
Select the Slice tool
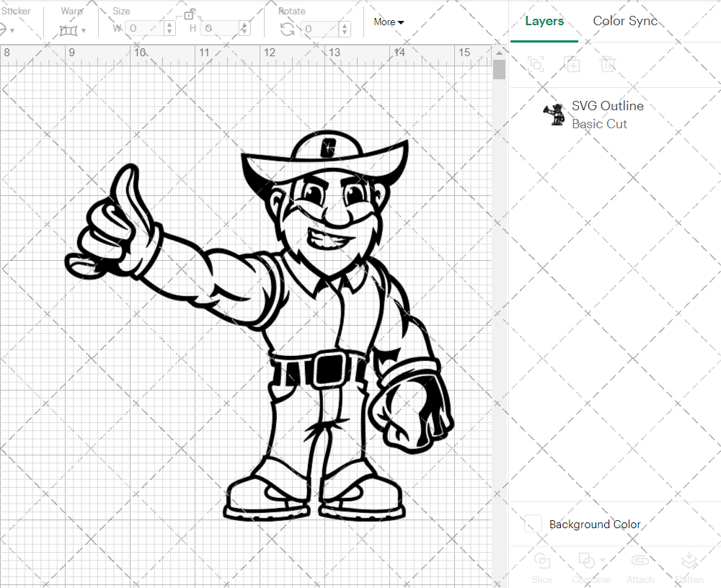click(x=542, y=563)
